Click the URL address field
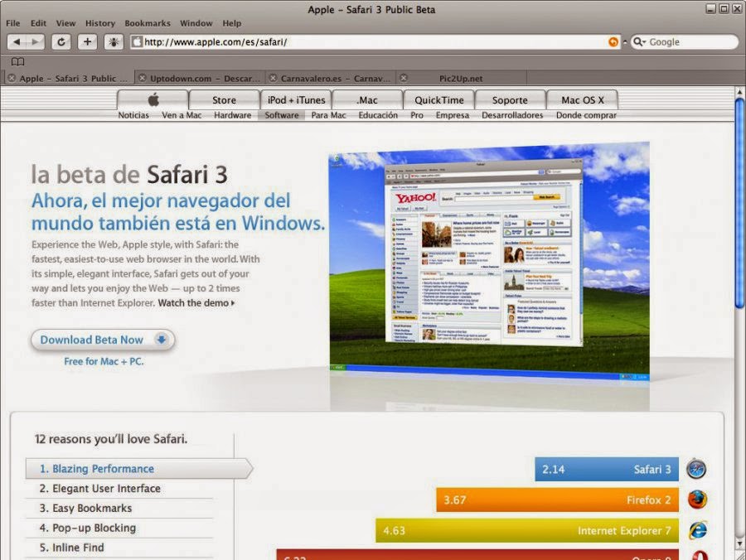The width and height of the screenshot is (746, 560). click(x=374, y=41)
